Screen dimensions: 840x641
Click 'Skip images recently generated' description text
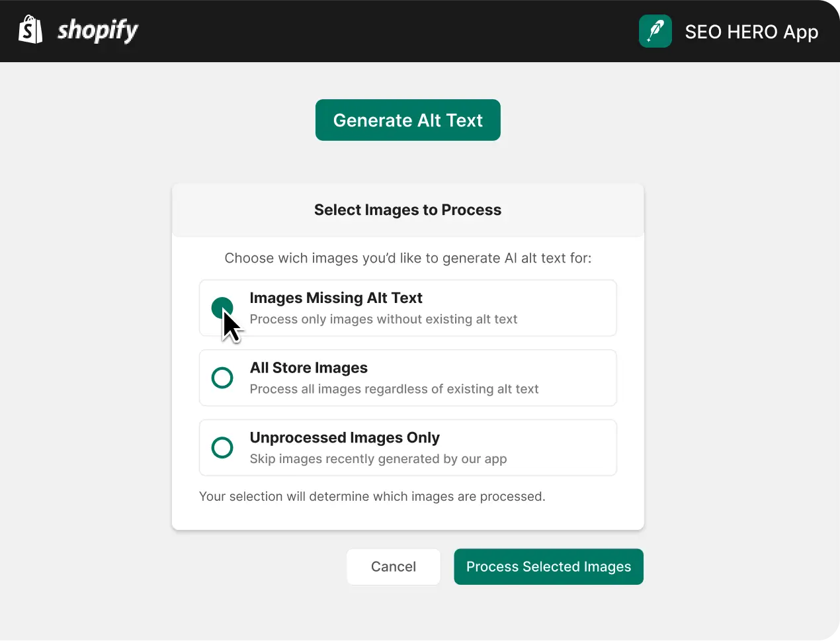click(378, 459)
